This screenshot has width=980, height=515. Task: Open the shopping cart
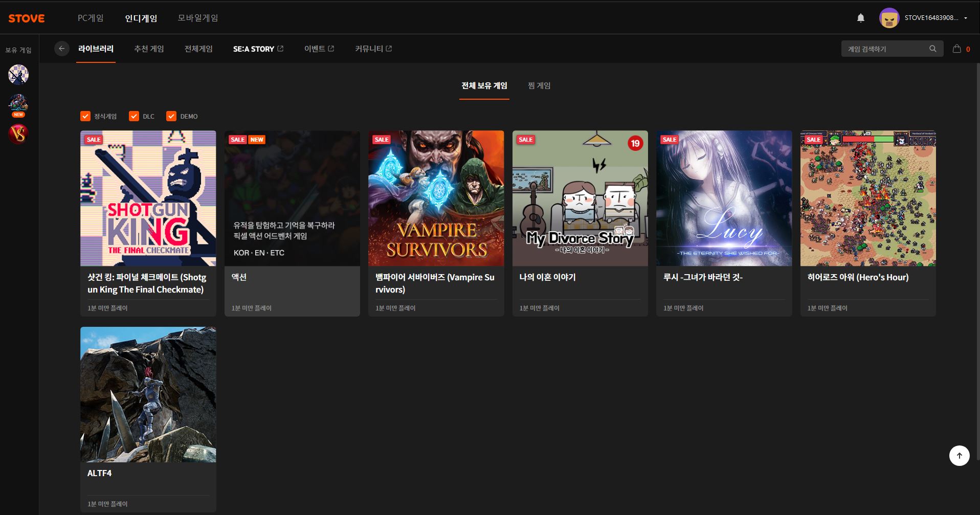(x=956, y=49)
